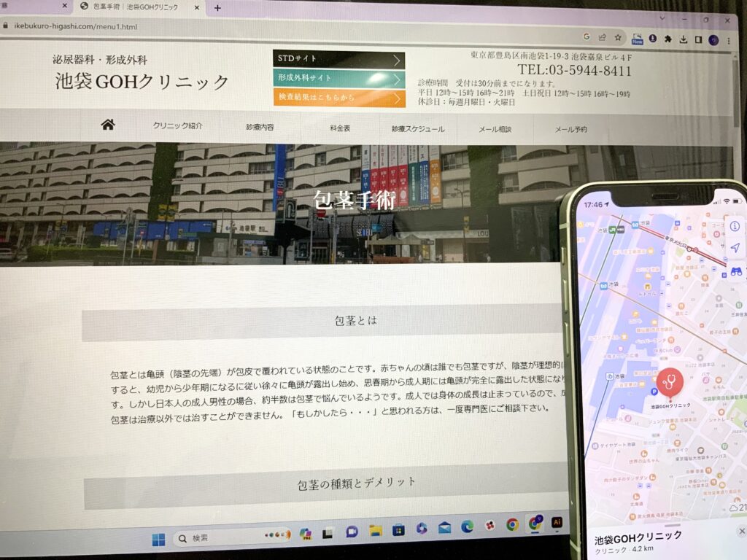This screenshot has width=747, height=560.
Task: Expand the tab search chevron
Action: point(662,18)
